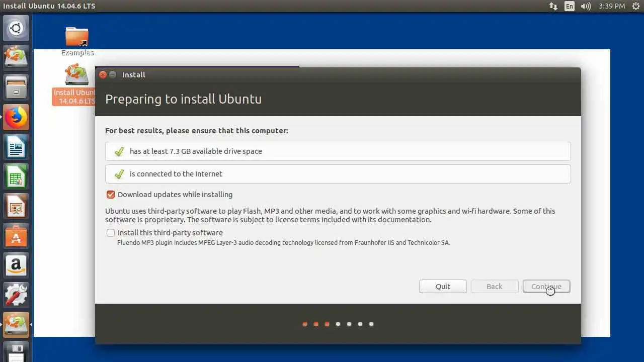Click the Install title in window title bar
This screenshot has height=362, width=644.
(134, 74)
